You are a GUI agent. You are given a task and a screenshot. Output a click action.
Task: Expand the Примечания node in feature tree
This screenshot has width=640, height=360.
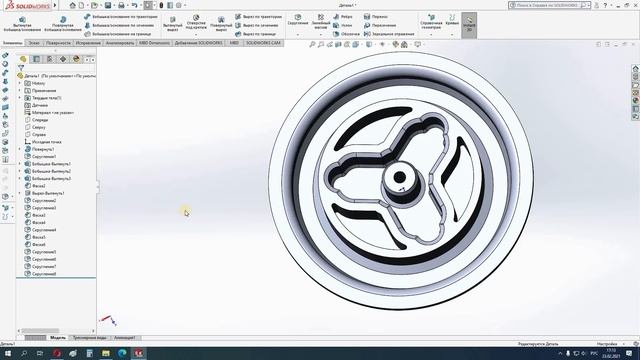20,91
